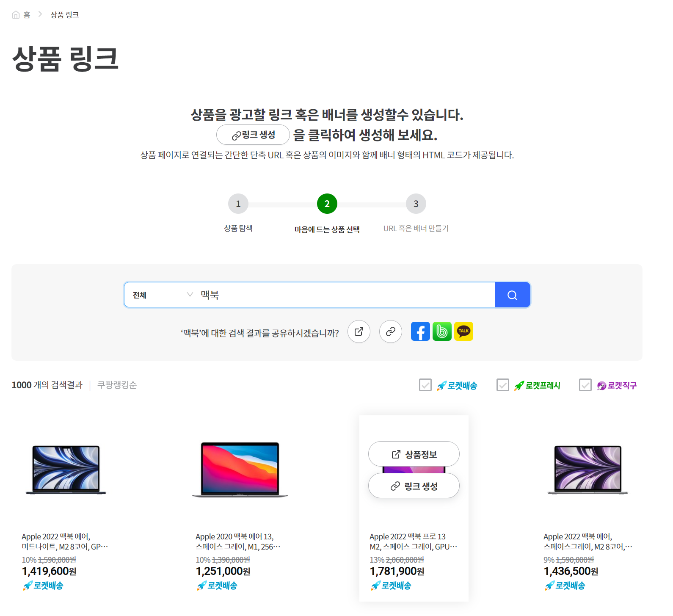Click the price 1,781,900원

pyautogui.click(x=397, y=571)
